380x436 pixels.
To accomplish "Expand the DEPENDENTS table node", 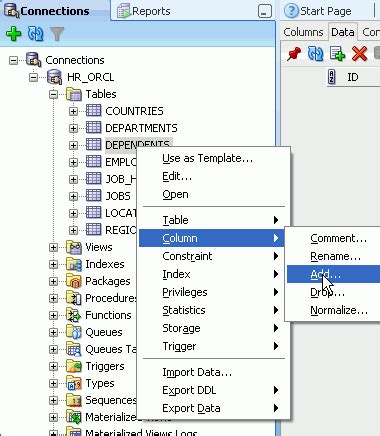I will 73,145.
